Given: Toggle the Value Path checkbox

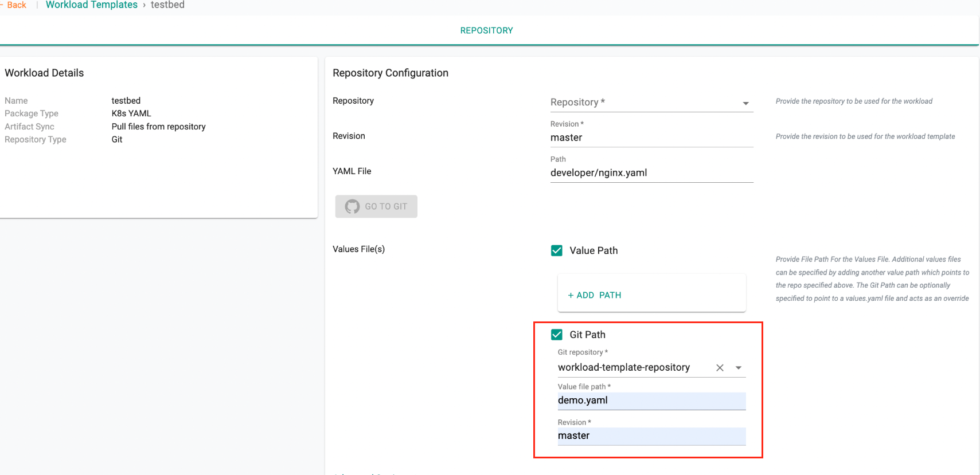Looking at the screenshot, I should click(x=556, y=250).
